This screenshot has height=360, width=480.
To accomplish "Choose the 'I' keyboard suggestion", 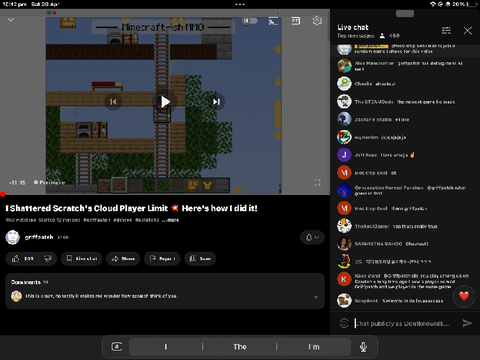I will pos(166,347).
